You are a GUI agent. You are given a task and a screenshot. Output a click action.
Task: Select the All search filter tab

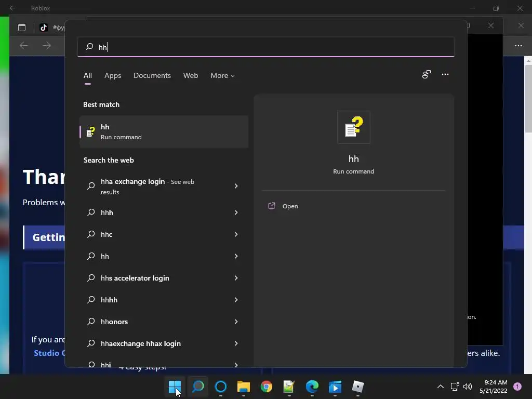coord(87,75)
